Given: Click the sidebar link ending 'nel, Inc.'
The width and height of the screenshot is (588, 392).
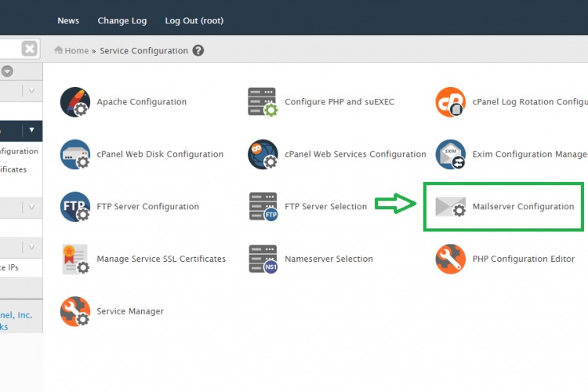Looking at the screenshot, I should (16, 315).
